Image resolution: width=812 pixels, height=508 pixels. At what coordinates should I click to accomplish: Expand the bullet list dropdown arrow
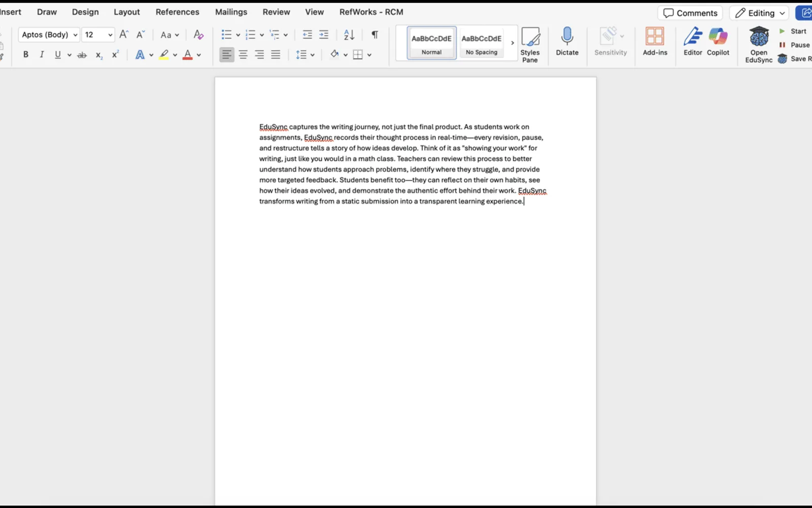click(x=238, y=35)
